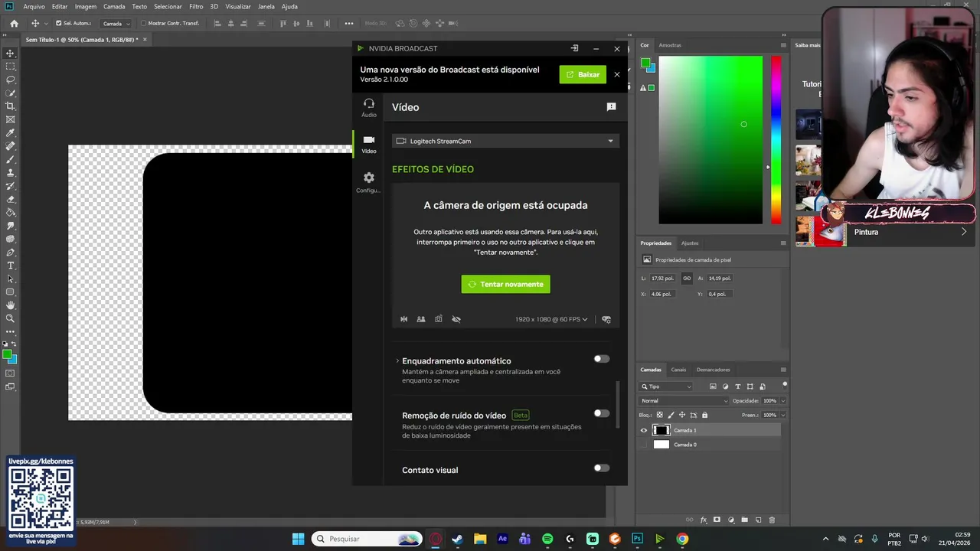Switch to the Amostras tab
Image resolution: width=980 pixels, height=551 pixels.
[670, 45]
